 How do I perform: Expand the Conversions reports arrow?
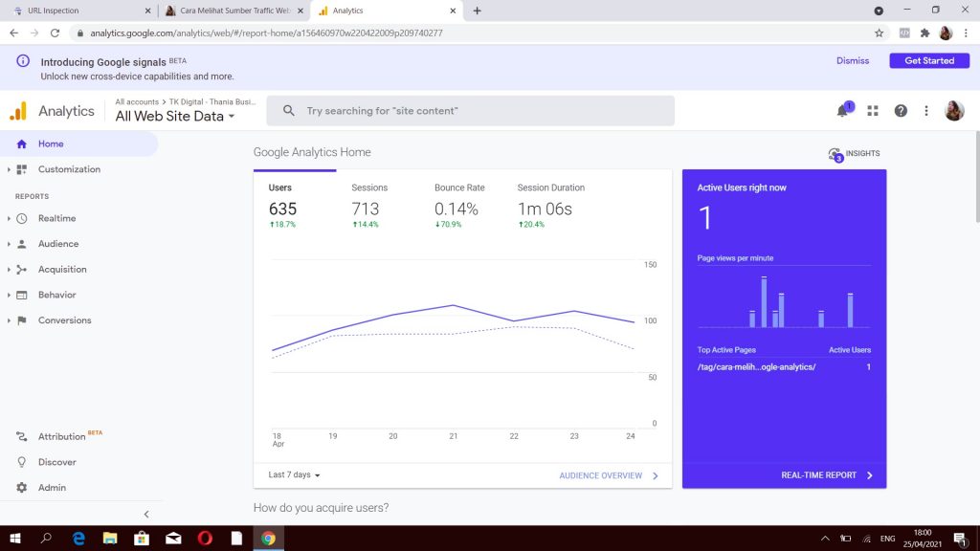(9, 320)
